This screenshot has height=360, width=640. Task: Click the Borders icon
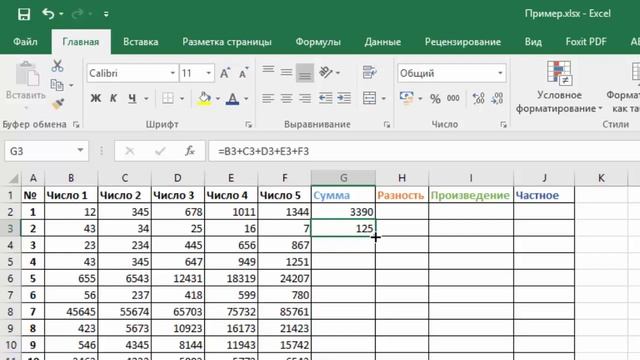[168, 98]
